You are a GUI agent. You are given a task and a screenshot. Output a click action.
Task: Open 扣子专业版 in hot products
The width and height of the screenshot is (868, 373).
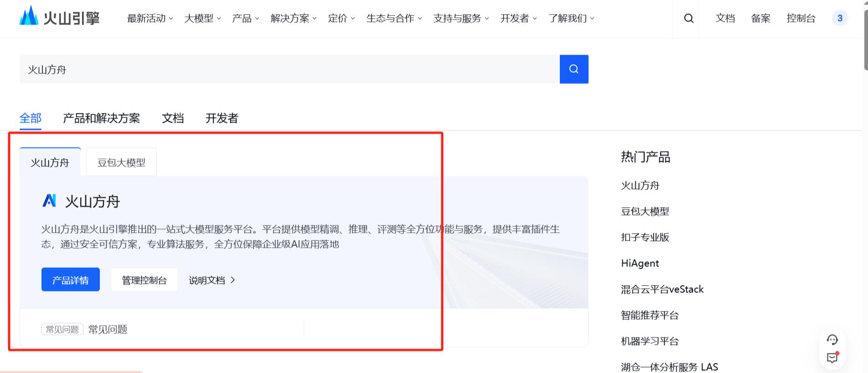point(645,237)
